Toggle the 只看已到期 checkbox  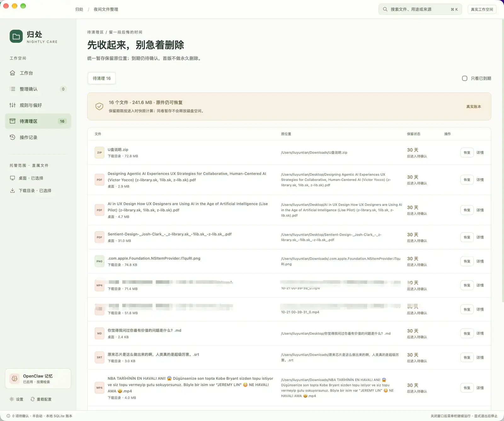tap(465, 78)
